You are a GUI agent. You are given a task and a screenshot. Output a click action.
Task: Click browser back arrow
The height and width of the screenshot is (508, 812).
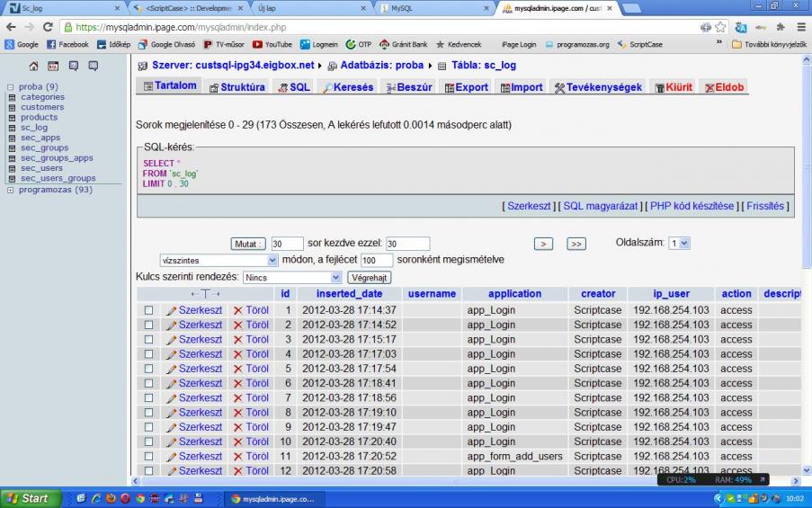pos(11,27)
